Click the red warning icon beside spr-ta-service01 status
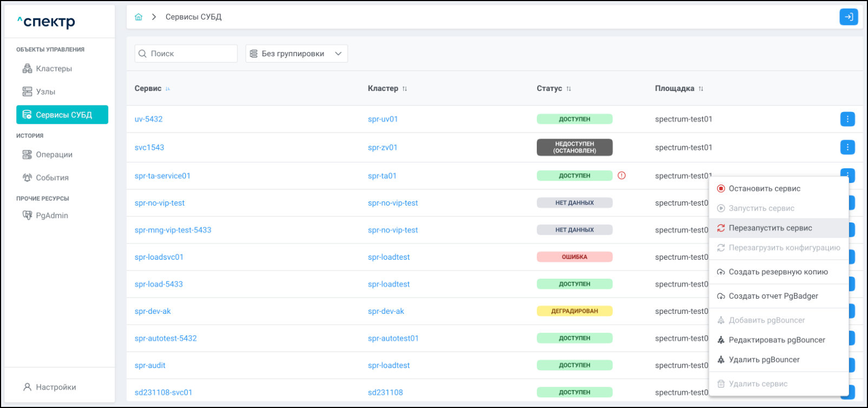Viewport: 868px width, 408px height. pos(621,175)
